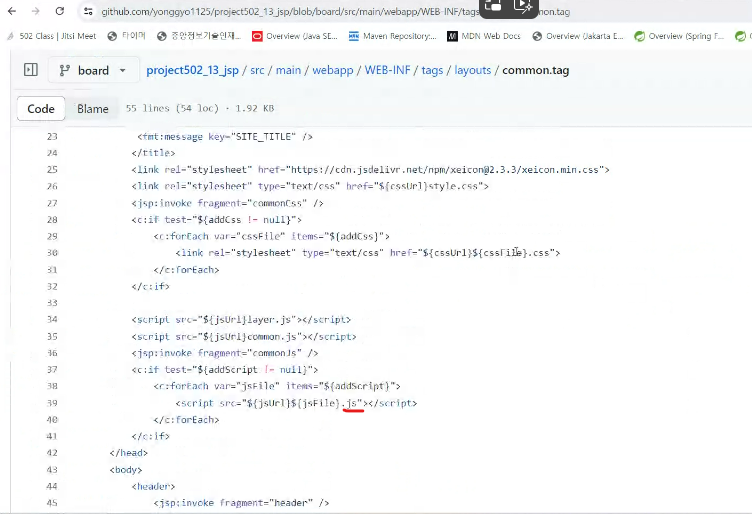This screenshot has width=752, height=514.
Task: Click the xeicon.min.css stylesheet link line
Action: (x=370, y=170)
